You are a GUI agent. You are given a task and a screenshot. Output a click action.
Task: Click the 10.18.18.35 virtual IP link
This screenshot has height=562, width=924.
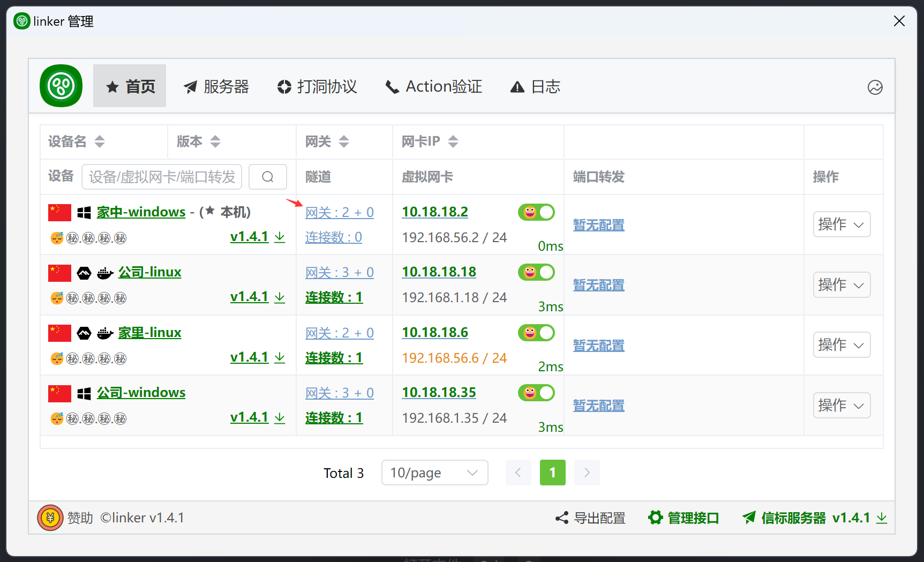click(439, 393)
